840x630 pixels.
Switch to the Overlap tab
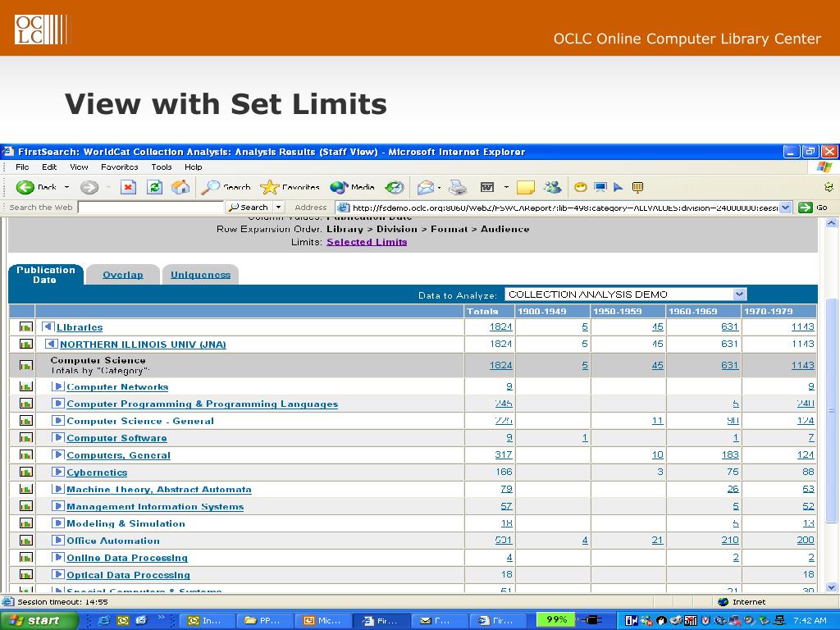click(123, 275)
